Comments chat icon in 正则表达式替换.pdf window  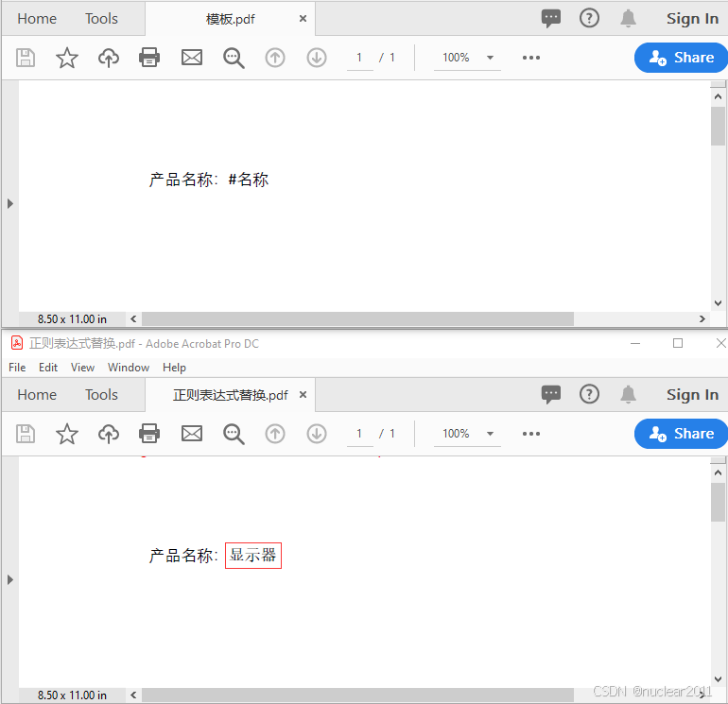click(x=551, y=394)
